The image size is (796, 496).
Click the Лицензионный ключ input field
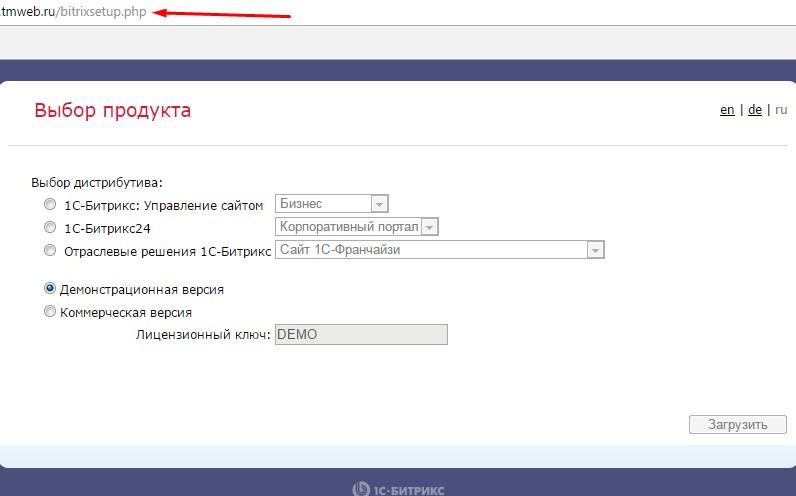(361, 335)
